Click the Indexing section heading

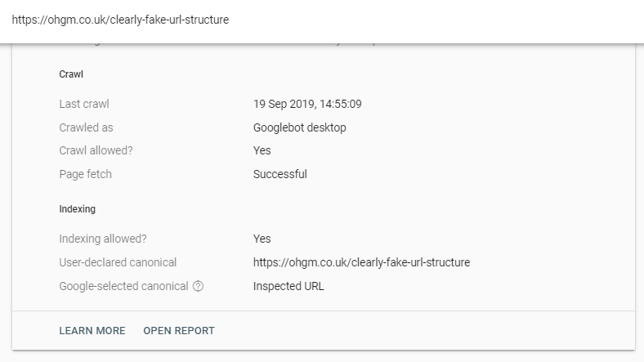pyautogui.click(x=77, y=209)
